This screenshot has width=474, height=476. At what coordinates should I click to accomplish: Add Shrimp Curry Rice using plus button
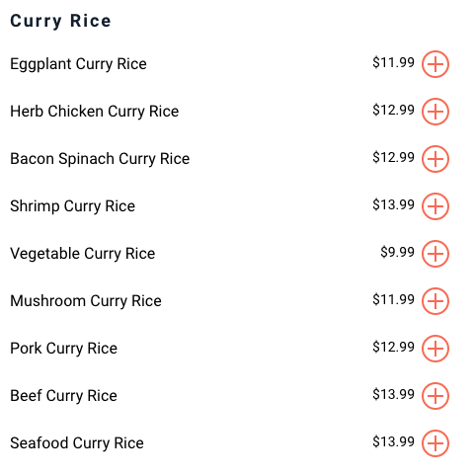tap(435, 206)
